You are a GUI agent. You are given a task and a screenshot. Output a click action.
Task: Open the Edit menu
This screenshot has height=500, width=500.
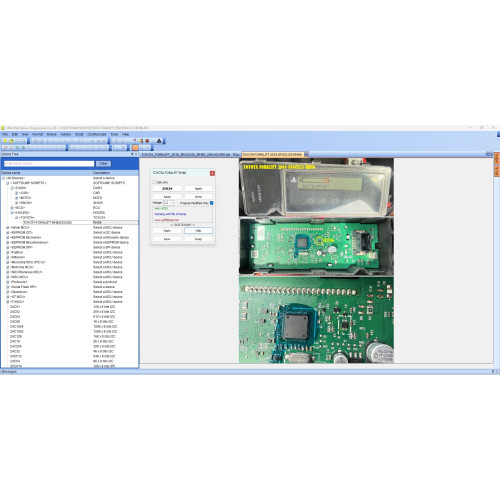click(x=15, y=134)
